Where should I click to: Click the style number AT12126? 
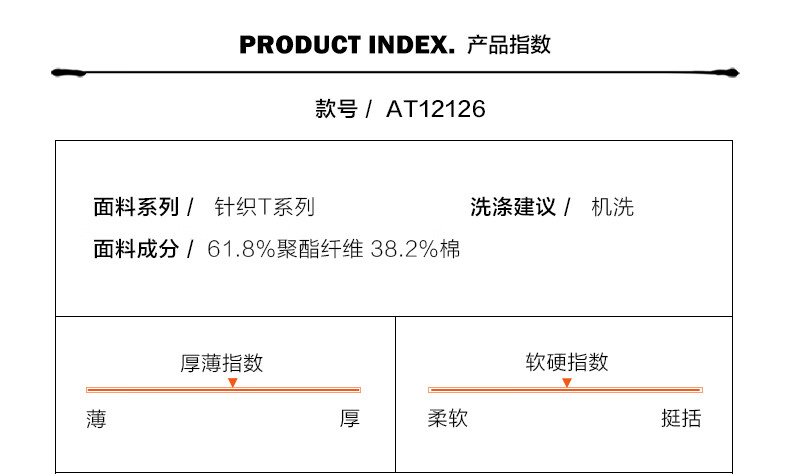[436, 109]
